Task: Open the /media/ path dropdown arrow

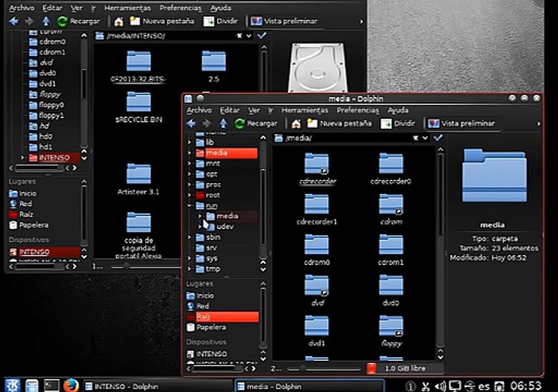Action: [425, 138]
